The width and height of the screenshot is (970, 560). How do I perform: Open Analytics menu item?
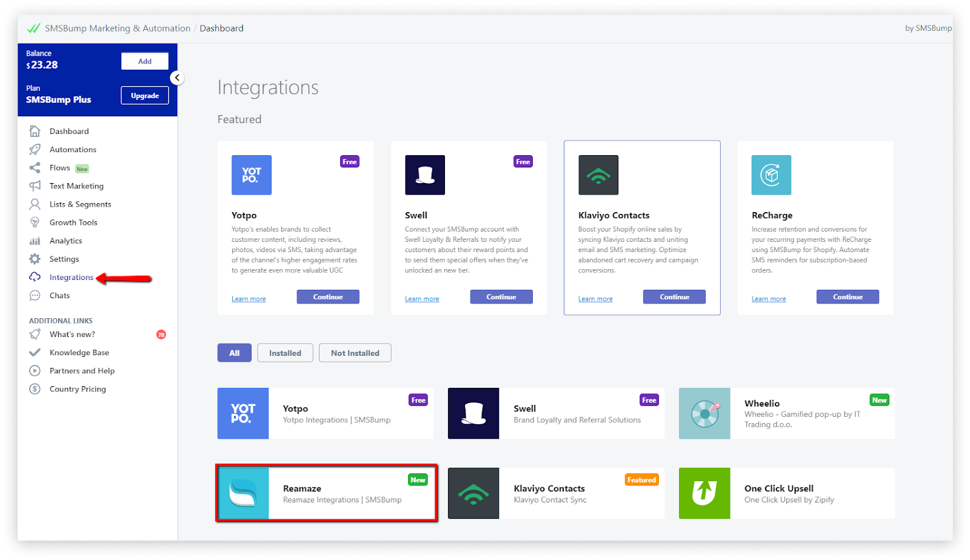(66, 241)
